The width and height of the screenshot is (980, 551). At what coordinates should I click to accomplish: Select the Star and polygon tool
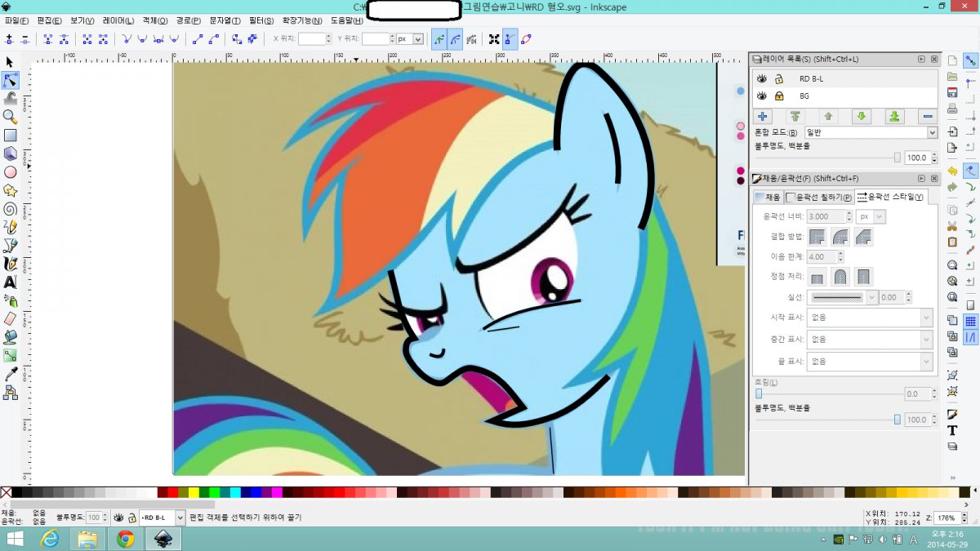point(10,190)
